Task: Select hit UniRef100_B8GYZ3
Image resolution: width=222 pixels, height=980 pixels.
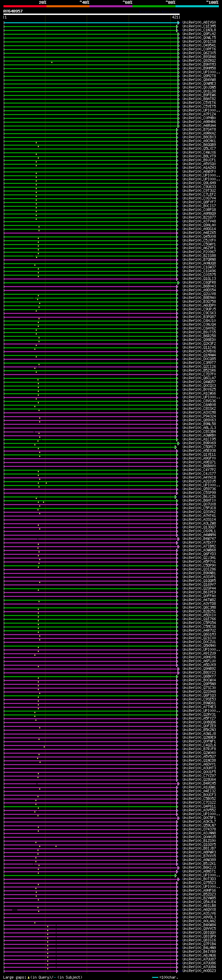Action: 199,672
